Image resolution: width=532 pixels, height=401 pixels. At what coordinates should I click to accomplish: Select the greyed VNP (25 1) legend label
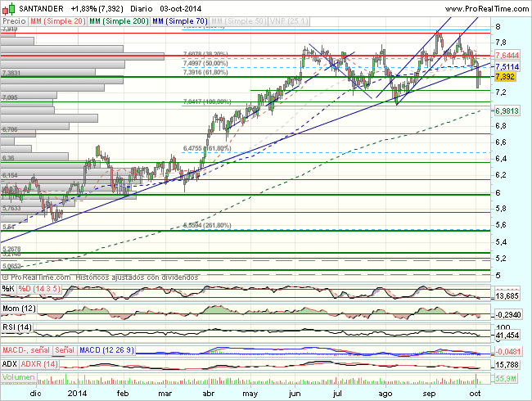(289, 21)
